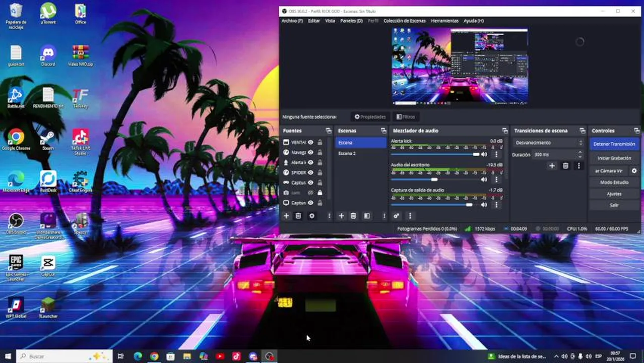Pop out the Fuentes dock panel
The height and width of the screenshot is (363, 644).
(329, 131)
